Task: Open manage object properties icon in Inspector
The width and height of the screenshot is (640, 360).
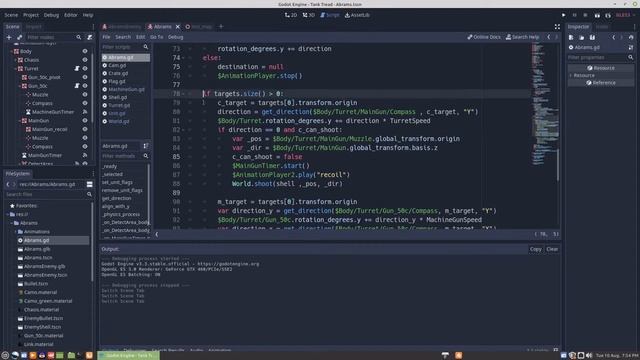Action: point(631,47)
